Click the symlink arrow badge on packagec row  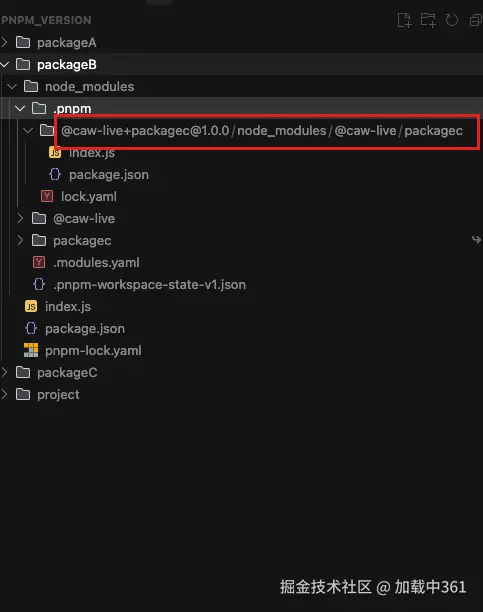coord(476,239)
